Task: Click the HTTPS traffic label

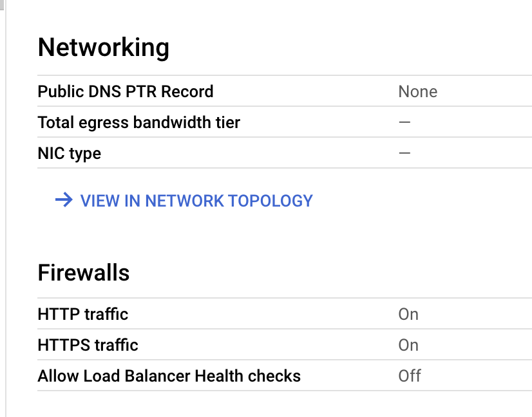Action: 88,345
